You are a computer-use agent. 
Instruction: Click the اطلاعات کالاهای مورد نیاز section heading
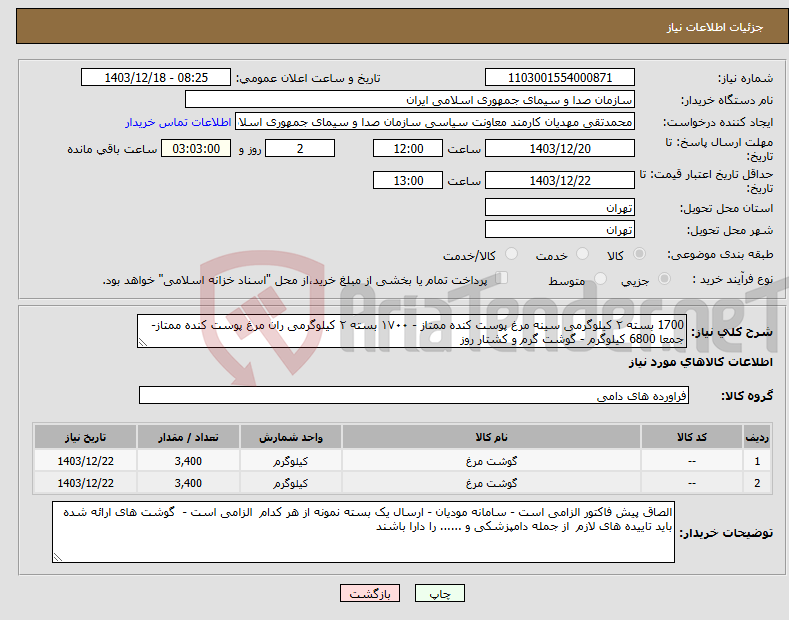(x=700, y=362)
